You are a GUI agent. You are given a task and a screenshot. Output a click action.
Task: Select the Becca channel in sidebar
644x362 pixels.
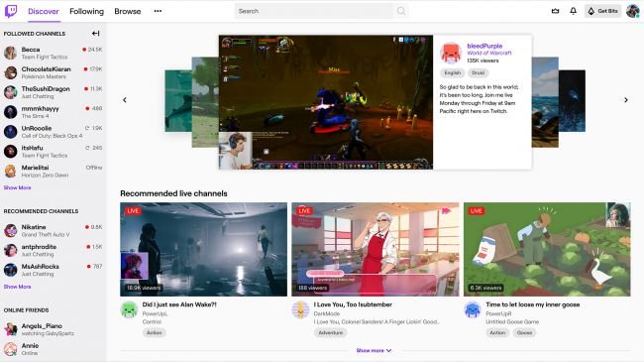click(53, 54)
